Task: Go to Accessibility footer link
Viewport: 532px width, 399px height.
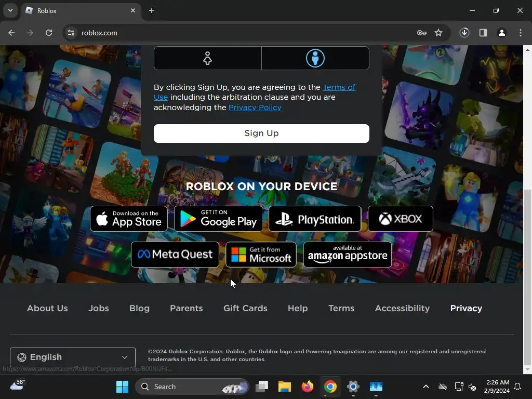Action: [x=402, y=308]
